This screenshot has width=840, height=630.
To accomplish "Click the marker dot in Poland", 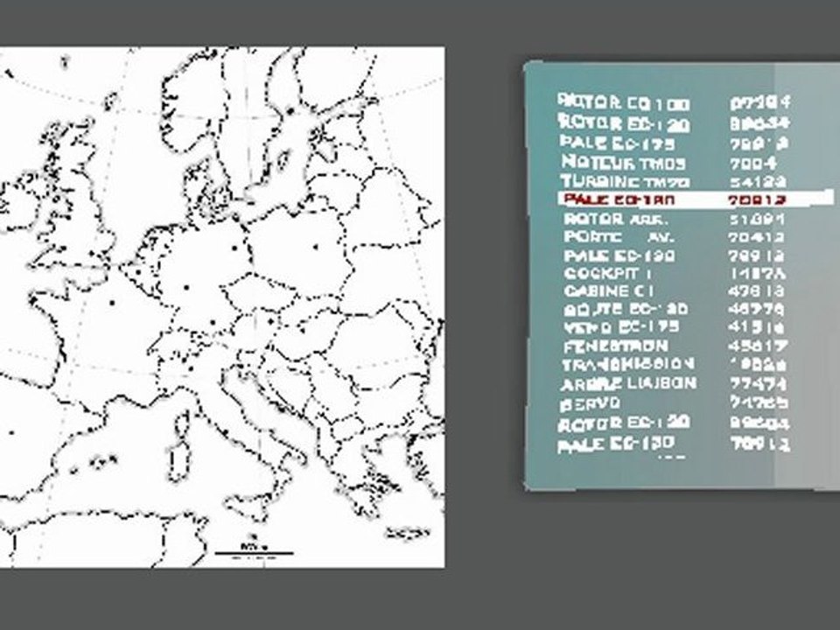I will 316,247.
